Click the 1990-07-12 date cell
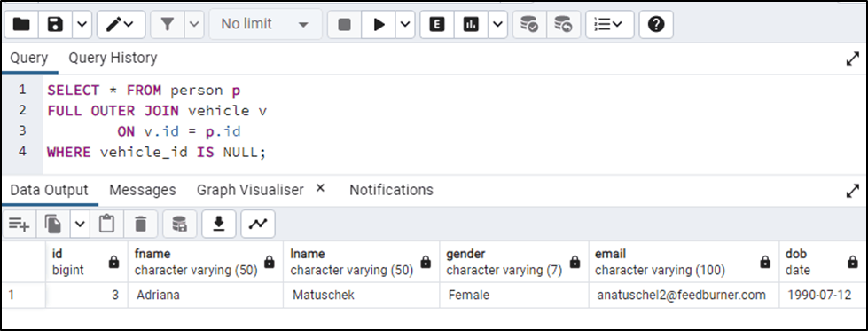 tap(822, 295)
